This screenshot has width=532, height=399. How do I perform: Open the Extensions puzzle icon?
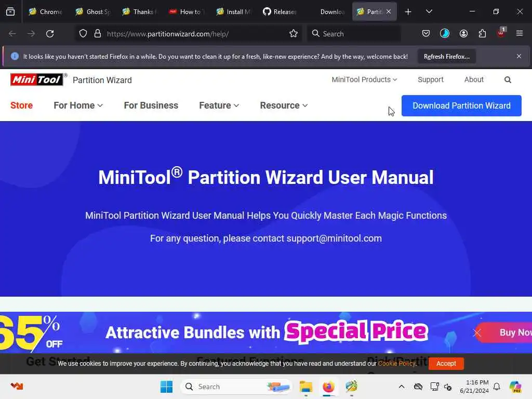point(482,34)
